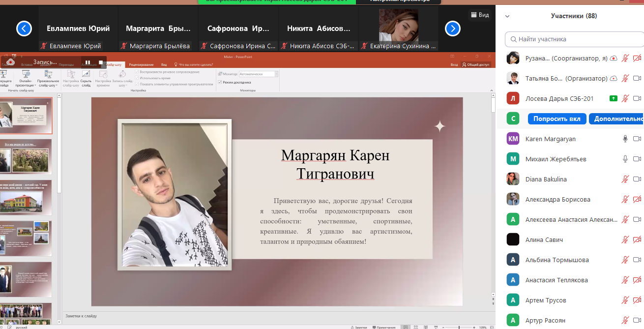Click Найти участника search field
Viewport: 644px width, 329px height.
574,39
